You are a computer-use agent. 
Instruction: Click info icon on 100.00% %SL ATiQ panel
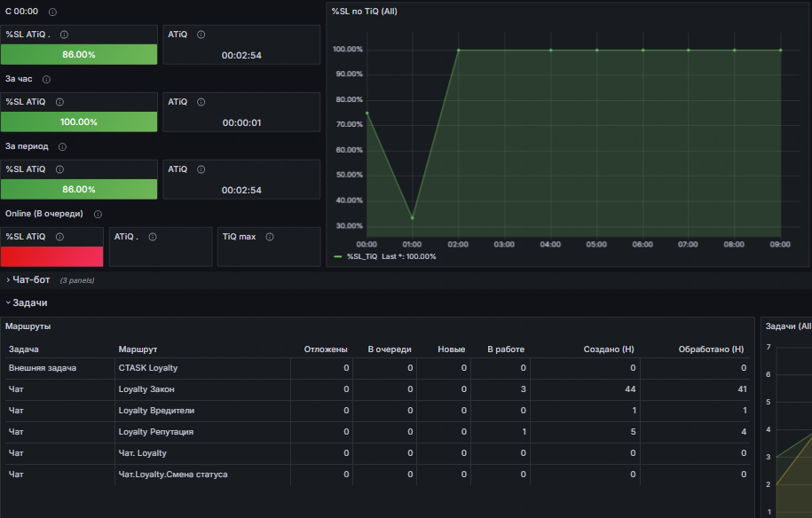tap(59, 102)
